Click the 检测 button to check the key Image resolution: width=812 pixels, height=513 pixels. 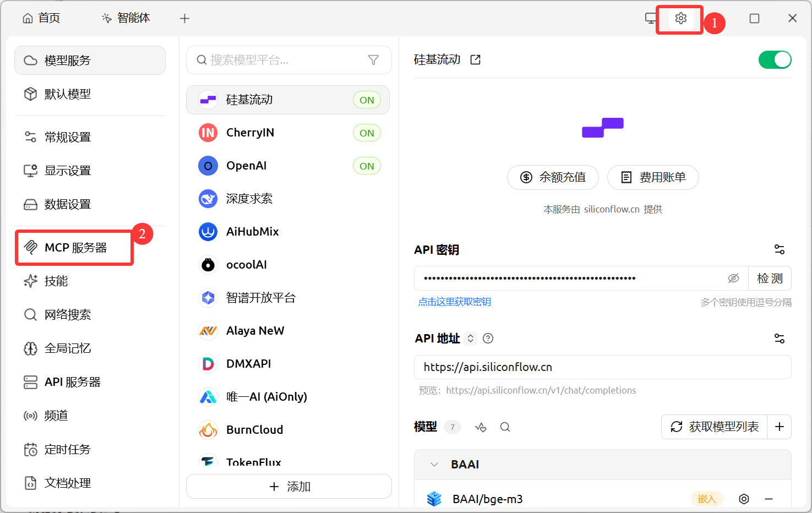[770, 279]
